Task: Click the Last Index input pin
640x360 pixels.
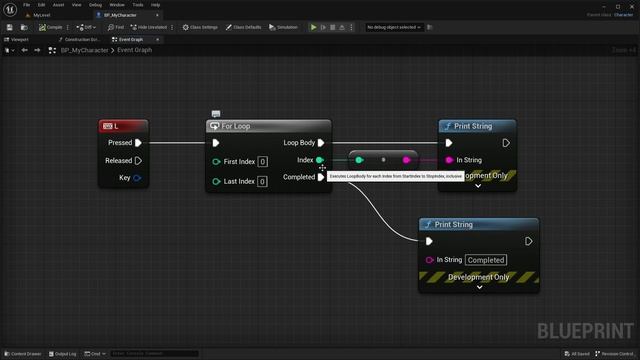Action: point(216,181)
